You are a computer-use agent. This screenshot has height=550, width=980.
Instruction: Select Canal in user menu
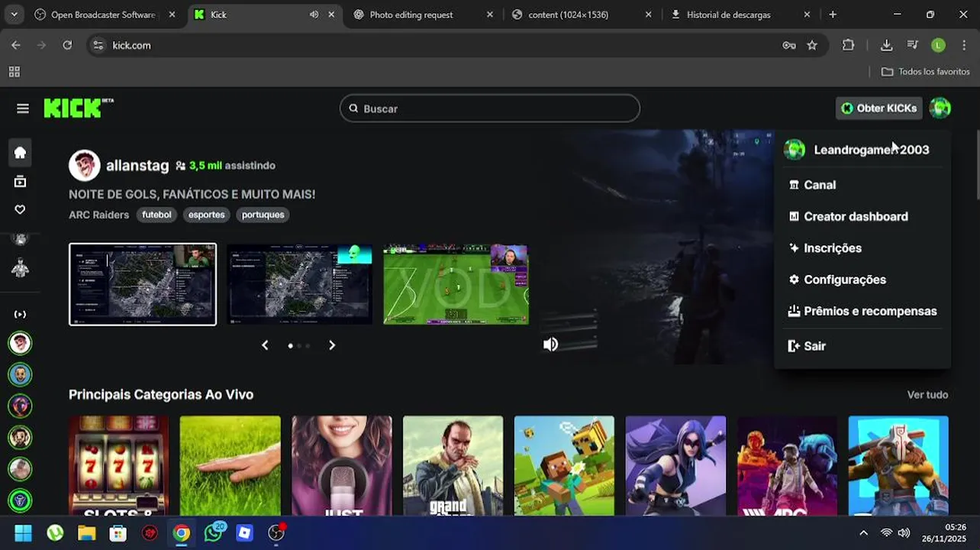[862, 185]
